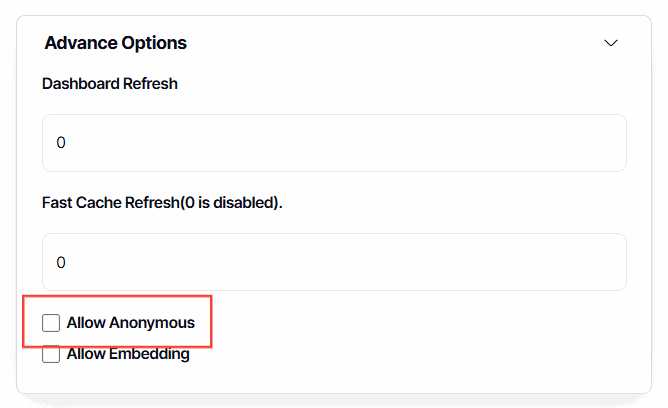Focus the Fast Cache Refresh input field

point(334,262)
